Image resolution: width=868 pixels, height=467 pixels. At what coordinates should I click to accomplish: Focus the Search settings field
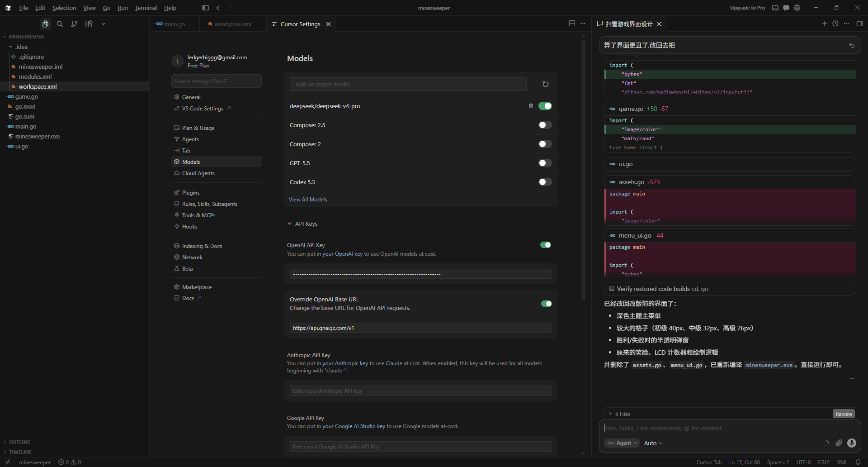coord(217,81)
